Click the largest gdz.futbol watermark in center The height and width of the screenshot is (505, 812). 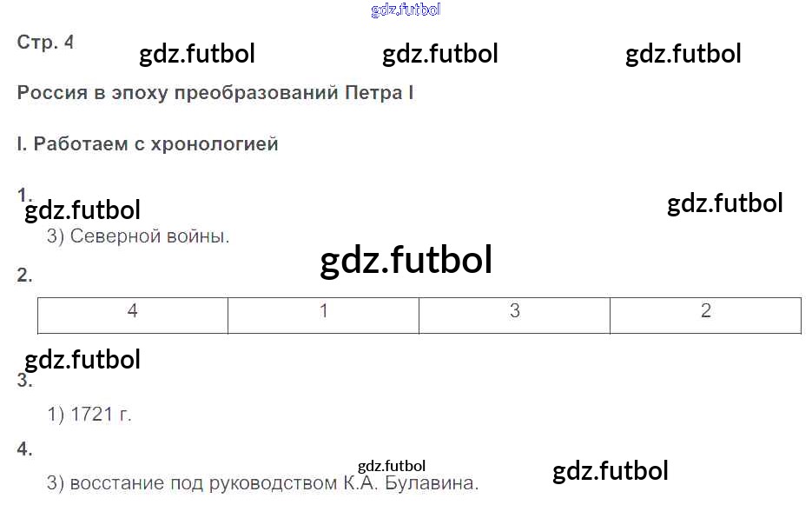click(406, 260)
